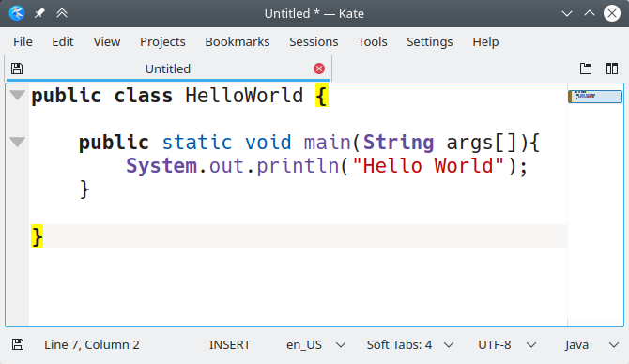
Task: Toggle the INSERT mode indicator
Action: pos(229,344)
